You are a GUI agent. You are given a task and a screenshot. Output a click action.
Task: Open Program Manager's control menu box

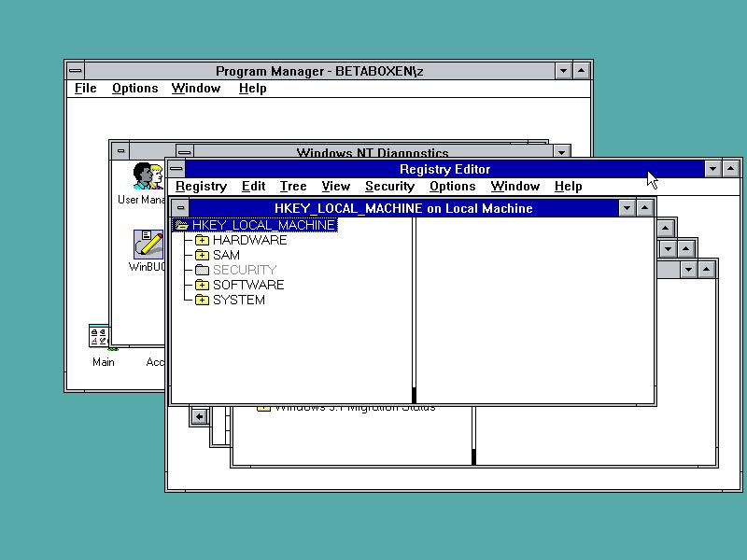76,71
